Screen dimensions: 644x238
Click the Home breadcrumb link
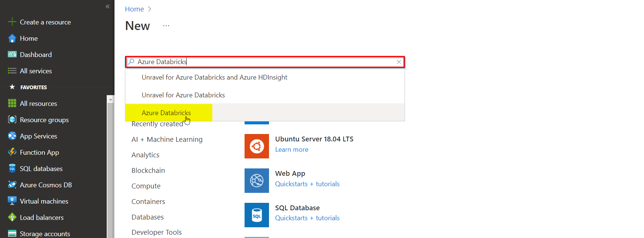pos(134,9)
